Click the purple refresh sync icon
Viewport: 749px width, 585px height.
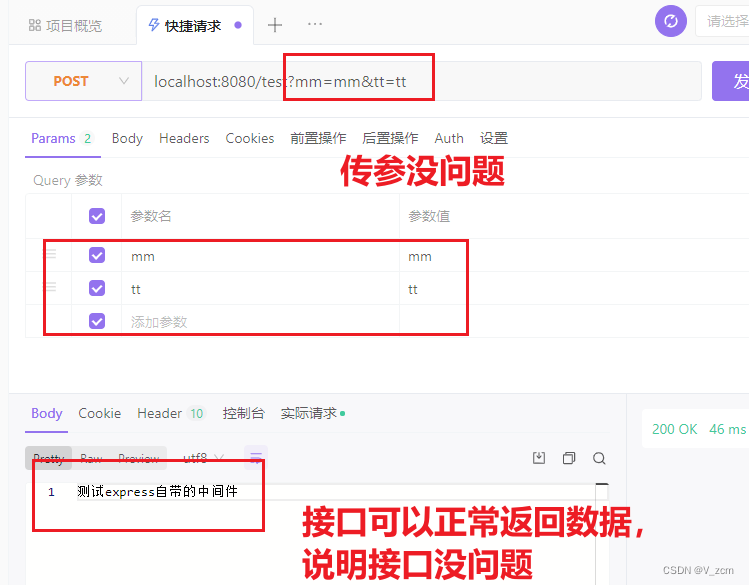point(671,21)
